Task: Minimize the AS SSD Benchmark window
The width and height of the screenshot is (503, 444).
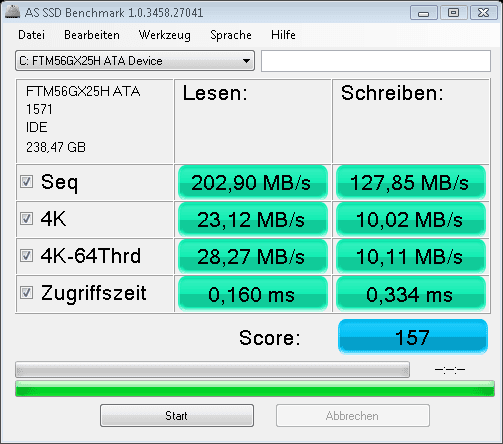Action: click(424, 13)
